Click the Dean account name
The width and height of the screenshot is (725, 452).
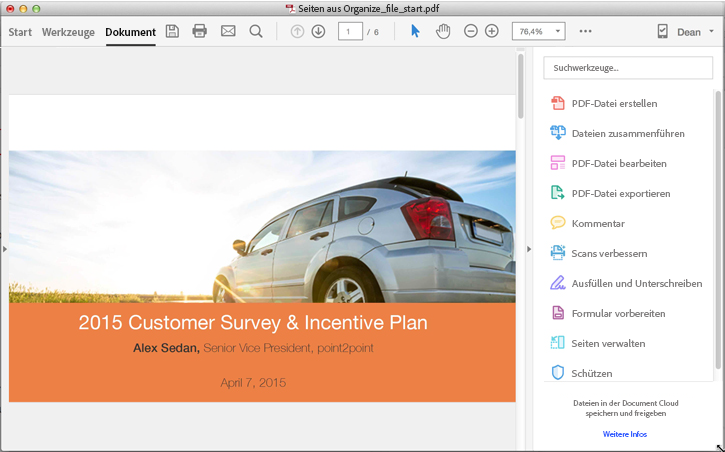point(688,32)
